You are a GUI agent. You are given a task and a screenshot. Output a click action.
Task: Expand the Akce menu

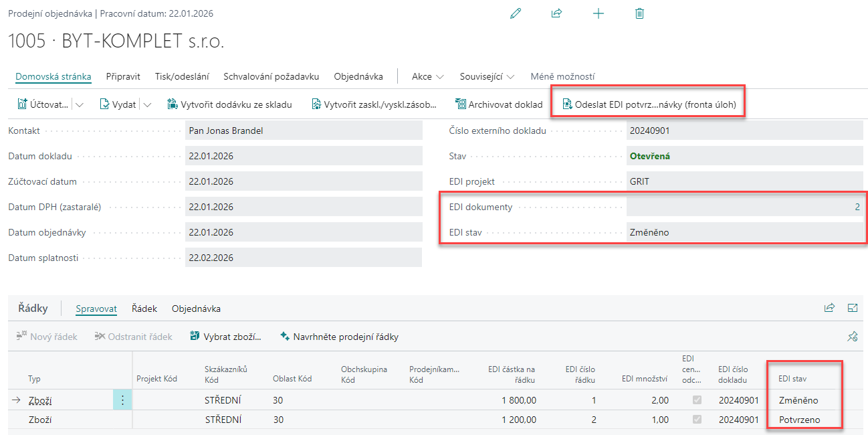pyautogui.click(x=428, y=76)
